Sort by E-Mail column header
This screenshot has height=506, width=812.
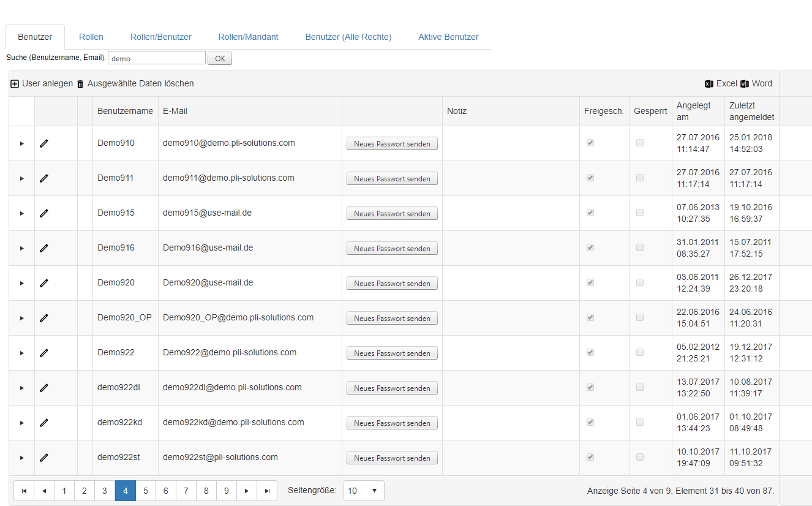(x=175, y=111)
